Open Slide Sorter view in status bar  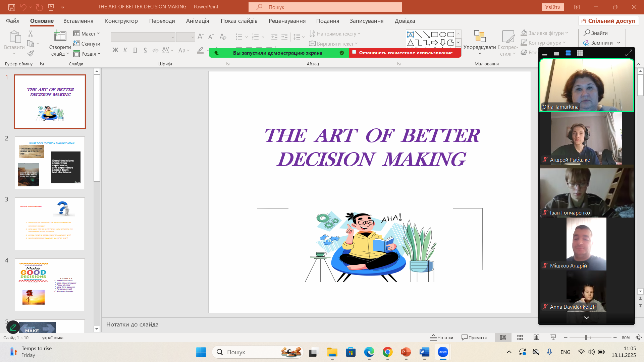point(520,338)
